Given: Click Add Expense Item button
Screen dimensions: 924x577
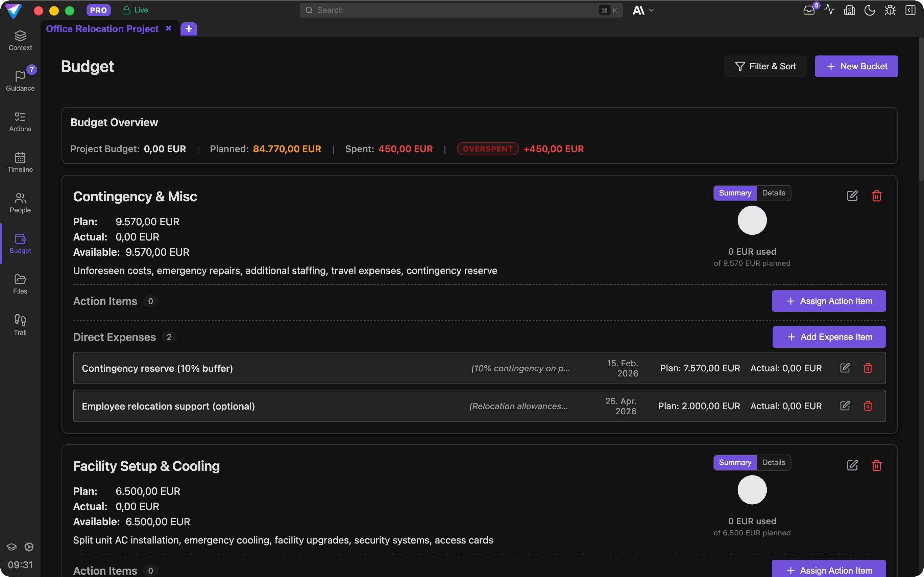Looking at the screenshot, I should click(x=829, y=337).
